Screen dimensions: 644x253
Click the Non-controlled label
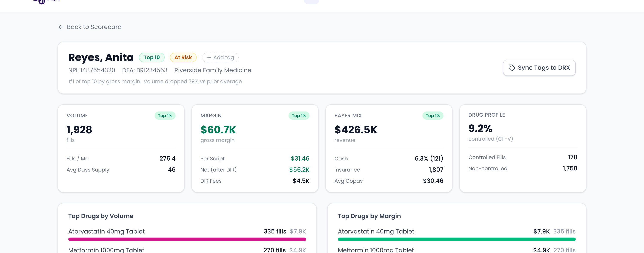(x=488, y=169)
